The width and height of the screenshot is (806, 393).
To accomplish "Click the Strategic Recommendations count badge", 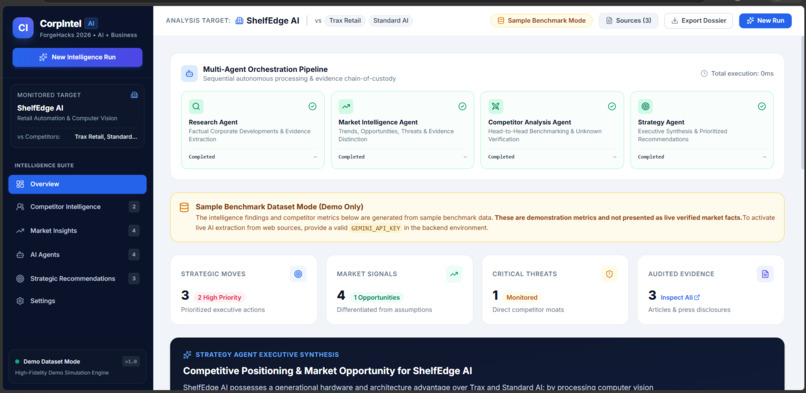I will [134, 278].
